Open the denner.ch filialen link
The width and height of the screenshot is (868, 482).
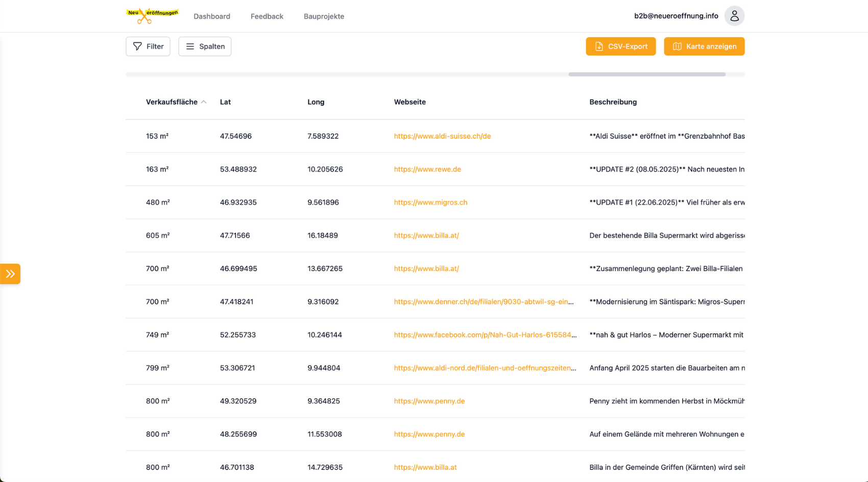pyautogui.click(x=484, y=302)
